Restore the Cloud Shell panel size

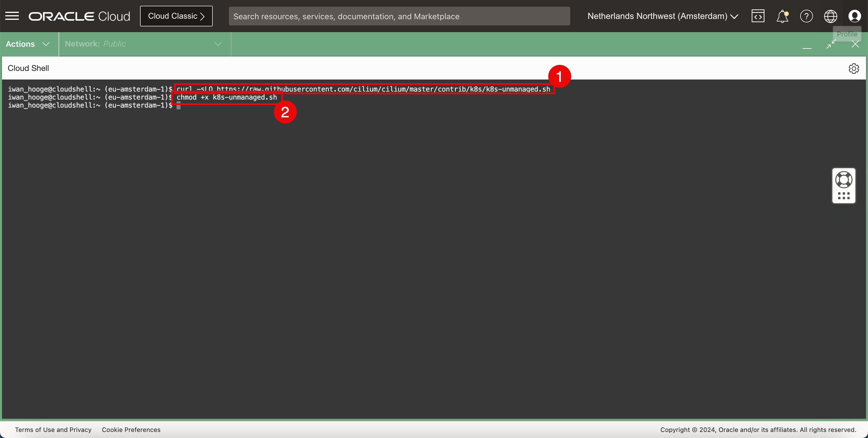(x=831, y=44)
